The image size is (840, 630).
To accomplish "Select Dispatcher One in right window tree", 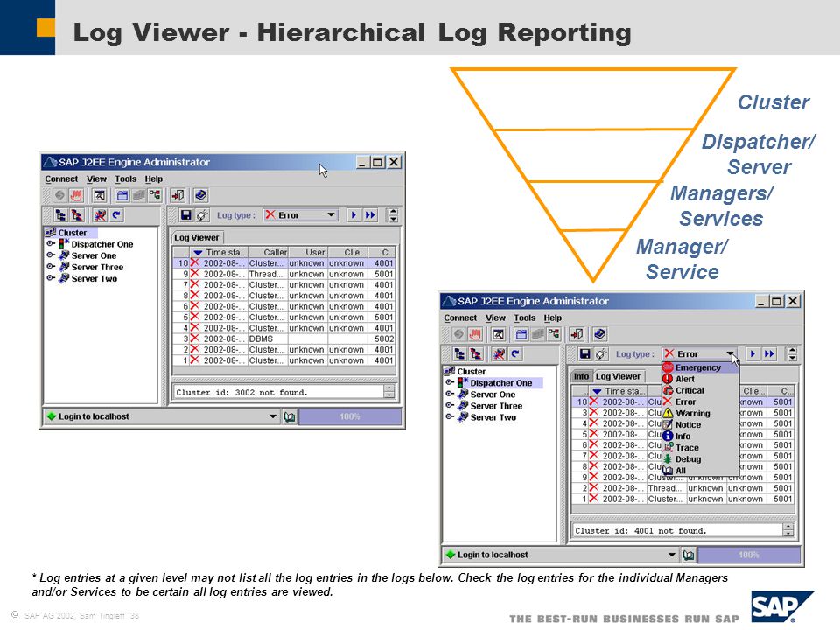I will click(x=500, y=383).
